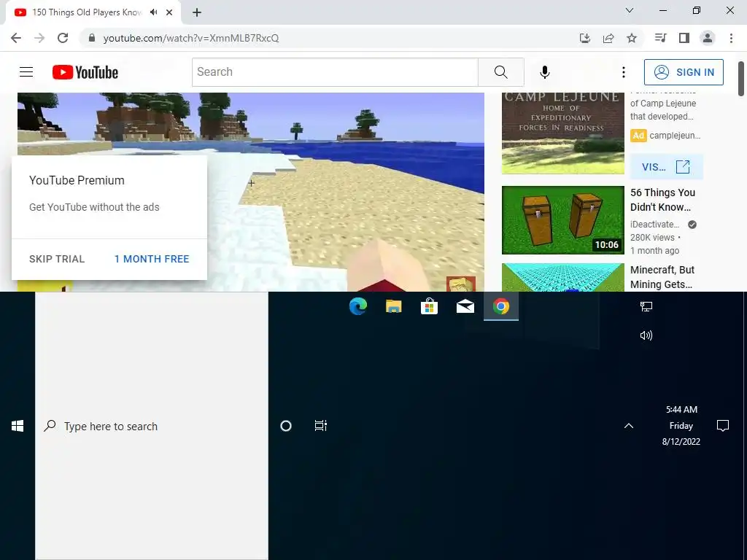Select the '150 Things Old Players Know' tab

pyautogui.click(x=88, y=12)
